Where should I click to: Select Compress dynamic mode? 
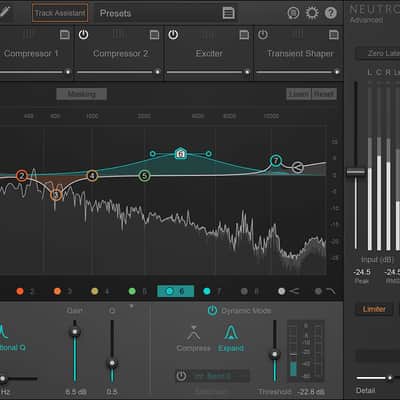(194, 337)
